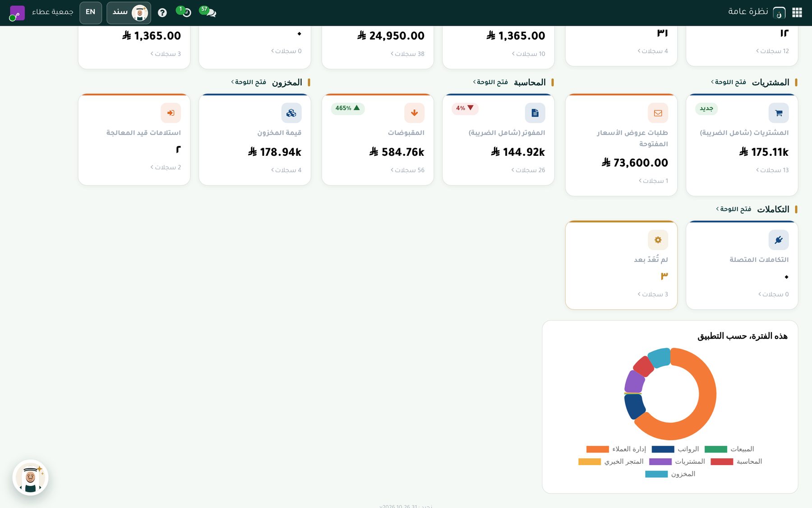
Task: Open المخزون dashboard via فتح اللوحة
Action: (249, 82)
